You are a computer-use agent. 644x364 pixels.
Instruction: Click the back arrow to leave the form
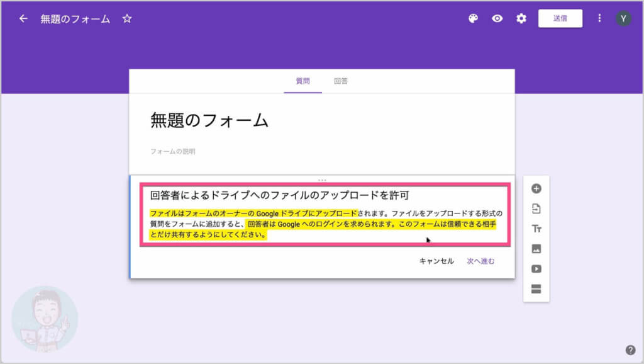(x=23, y=19)
